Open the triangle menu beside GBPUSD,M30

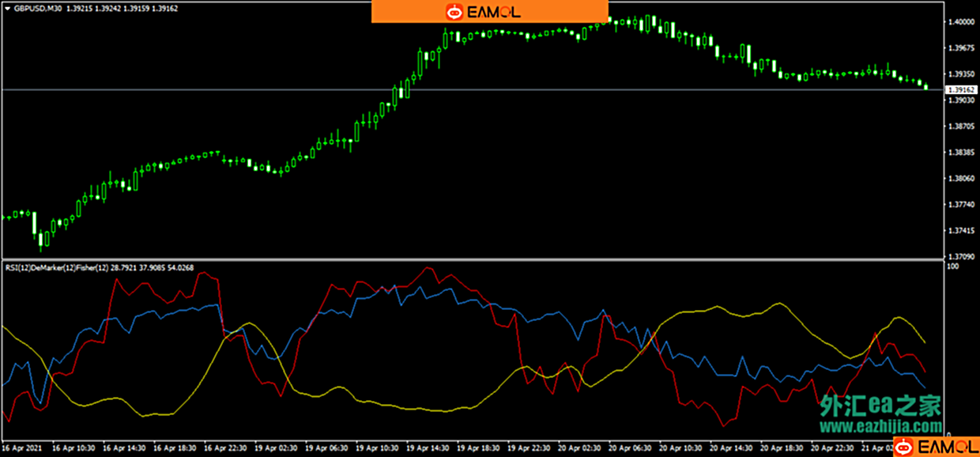(8, 7)
